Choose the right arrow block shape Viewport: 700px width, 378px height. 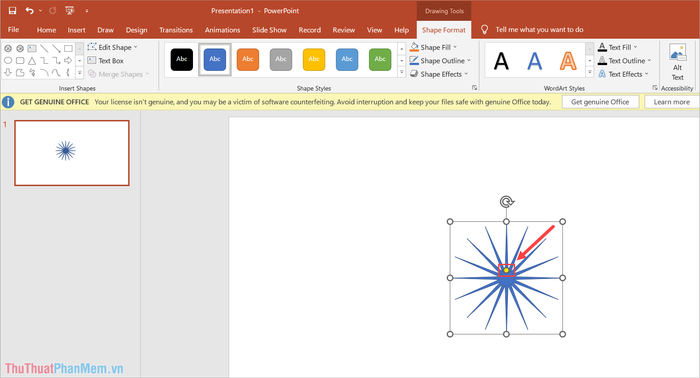point(68,60)
